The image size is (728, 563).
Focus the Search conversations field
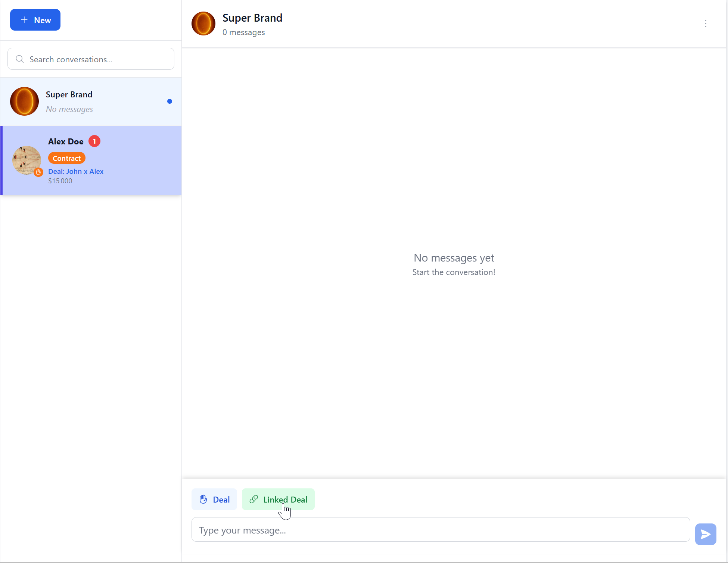pyautogui.click(x=91, y=59)
